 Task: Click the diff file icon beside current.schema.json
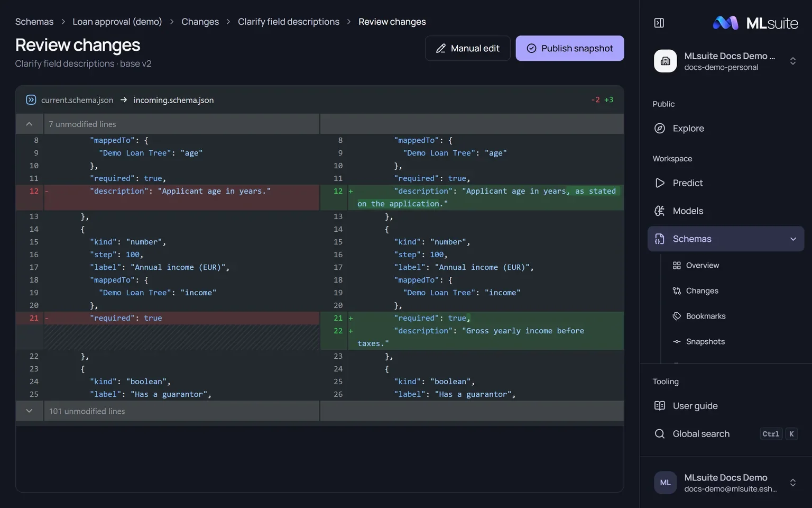click(x=31, y=99)
